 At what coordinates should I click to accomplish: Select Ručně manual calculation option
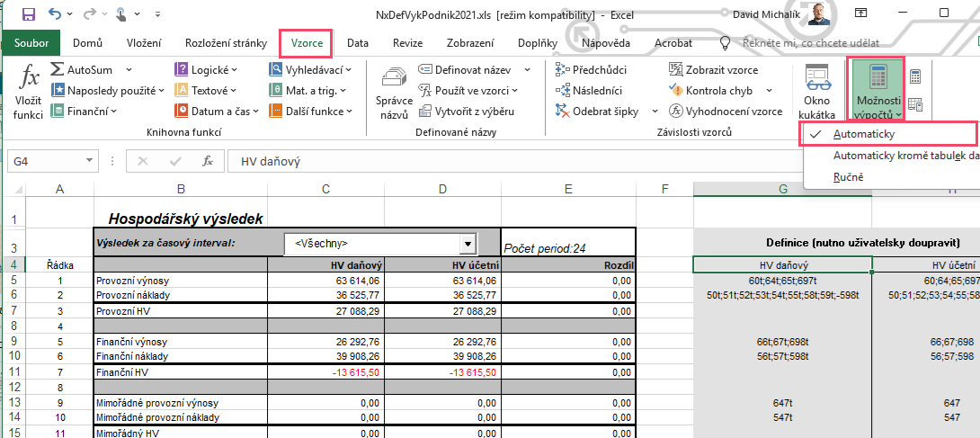click(848, 177)
